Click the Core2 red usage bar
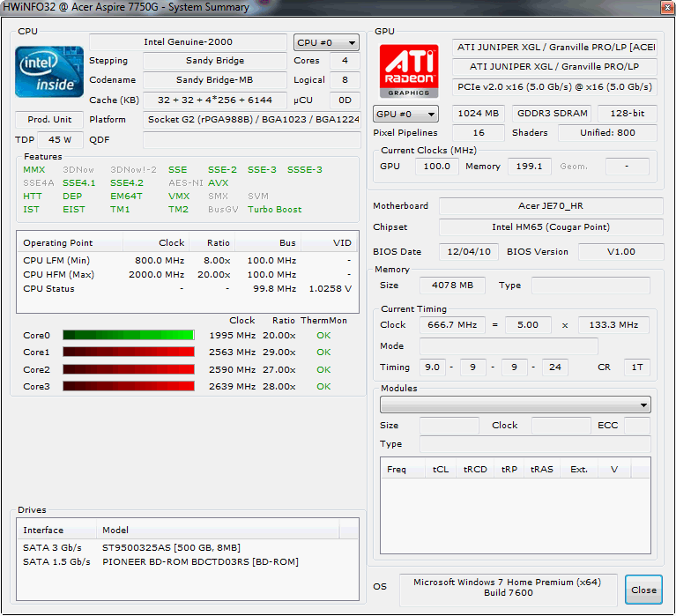This screenshot has height=616, width=676. (x=129, y=369)
